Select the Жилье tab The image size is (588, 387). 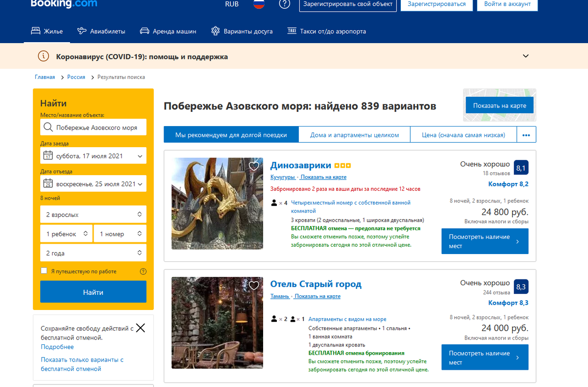pos(47,31)
